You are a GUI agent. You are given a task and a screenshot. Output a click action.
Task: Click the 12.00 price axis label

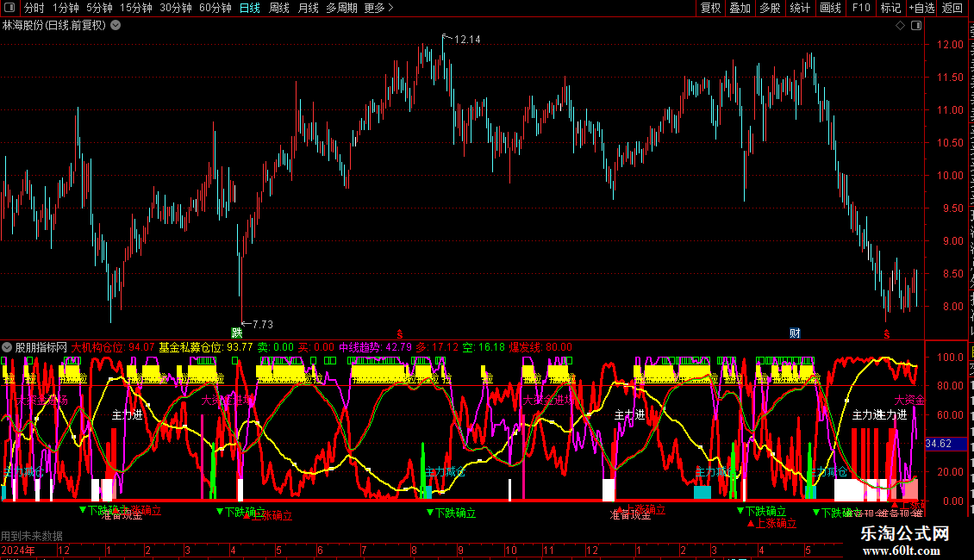tap(950, 45)
